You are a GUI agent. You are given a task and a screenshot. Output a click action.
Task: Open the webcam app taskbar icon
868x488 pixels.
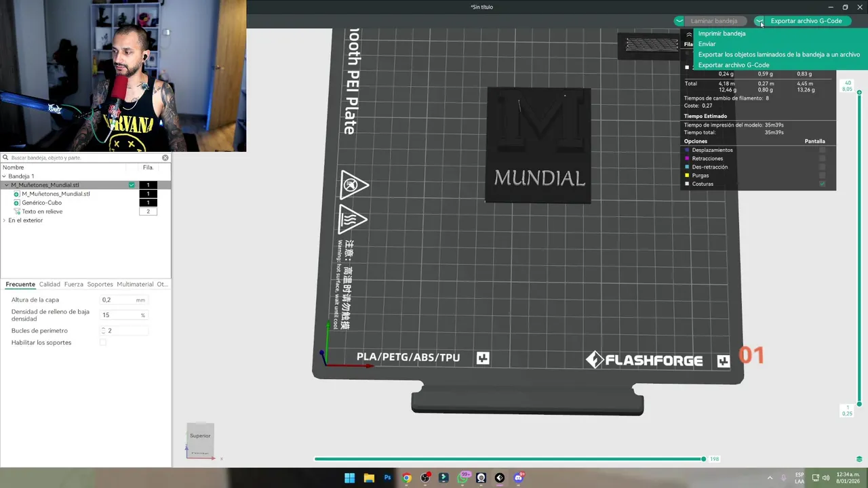click(481, 478)
